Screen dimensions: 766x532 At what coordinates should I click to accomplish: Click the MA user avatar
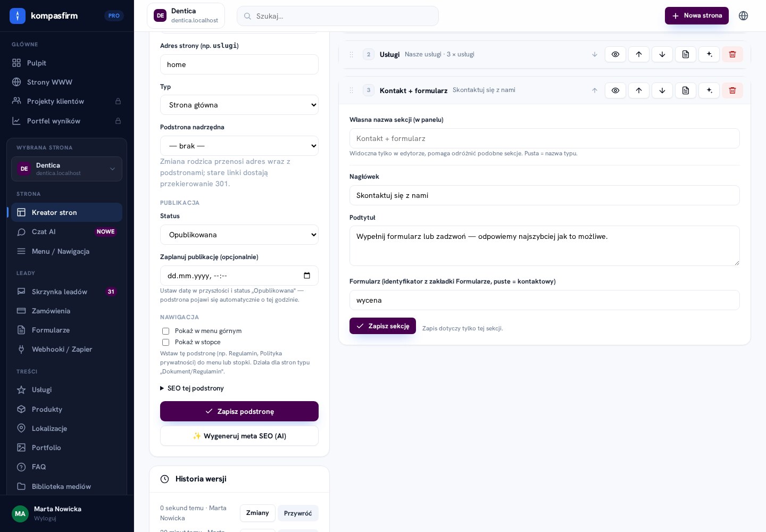(x=20, y=513)
